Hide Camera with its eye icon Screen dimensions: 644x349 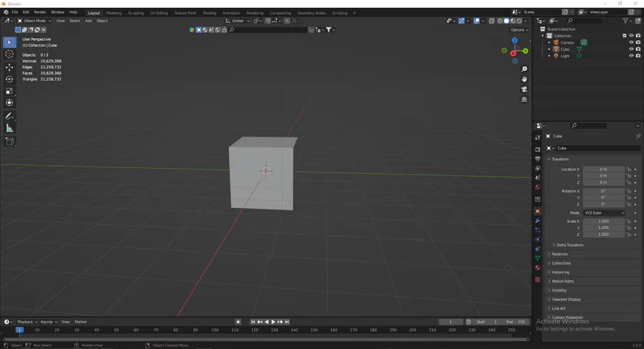tap(631, 42)
